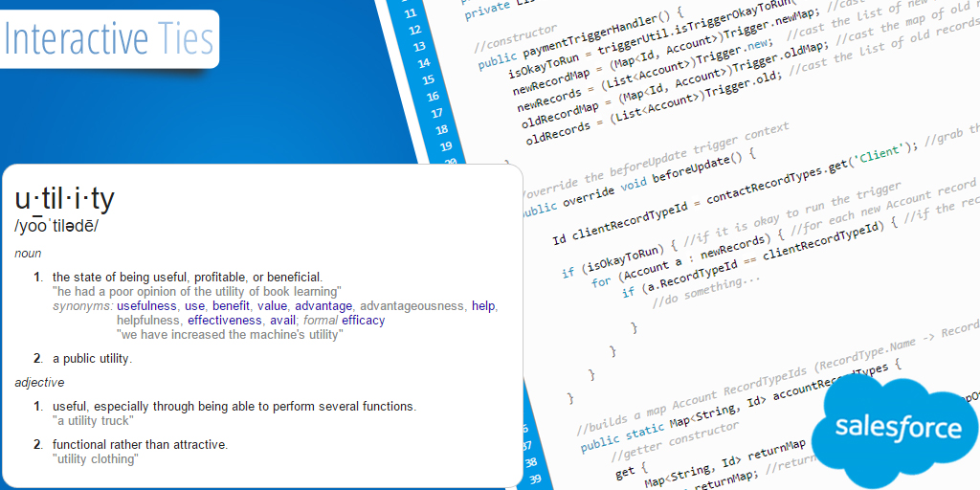Select the 'noun' part-of-speech label
Image resolution: width=980 pixels, height=490 pixels.
tap(28, 254)
